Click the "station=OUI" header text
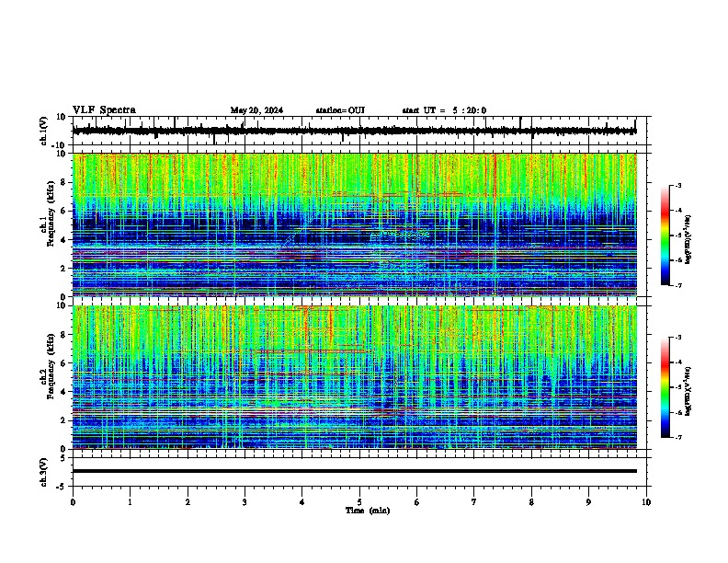728x563 pixels. (340, 110)
